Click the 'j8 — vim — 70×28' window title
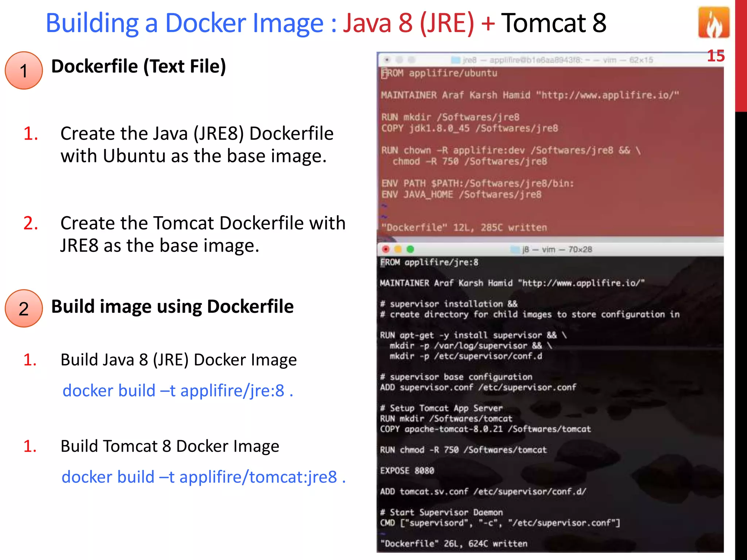The width and height of the screenshot is (747, 560). (557, 250)
